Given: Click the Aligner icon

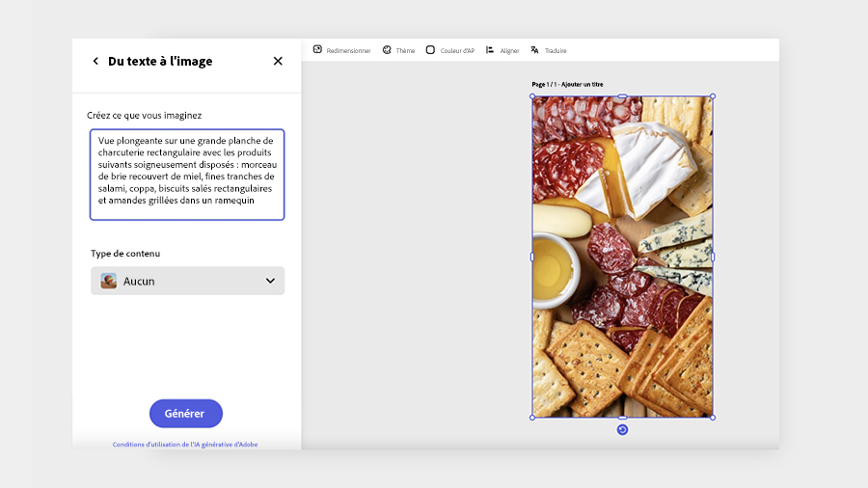Looking at the screenshot, I should (x=490, y=50).
